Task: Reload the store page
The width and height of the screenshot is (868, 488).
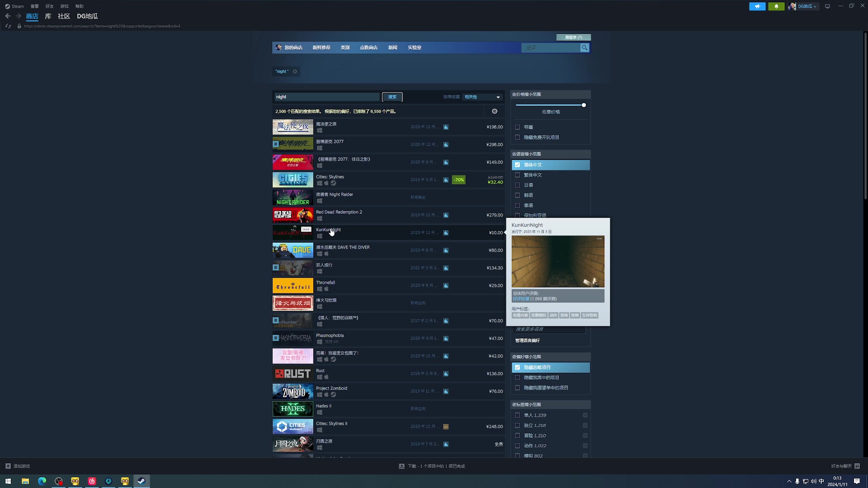Action: 8,26
